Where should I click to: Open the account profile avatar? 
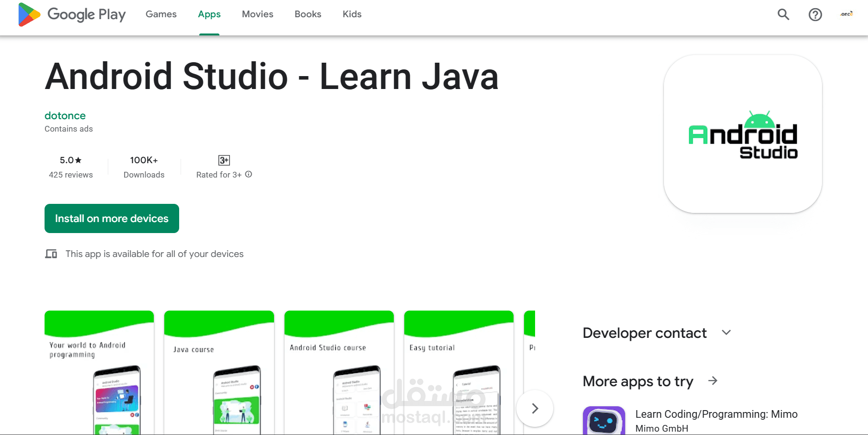846,14
